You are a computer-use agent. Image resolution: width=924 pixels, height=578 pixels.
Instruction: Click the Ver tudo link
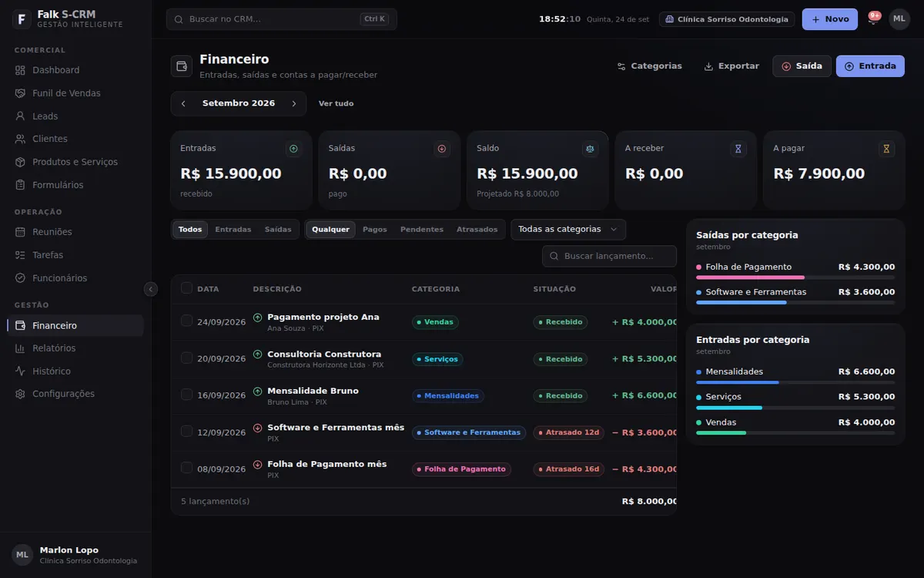336,103
